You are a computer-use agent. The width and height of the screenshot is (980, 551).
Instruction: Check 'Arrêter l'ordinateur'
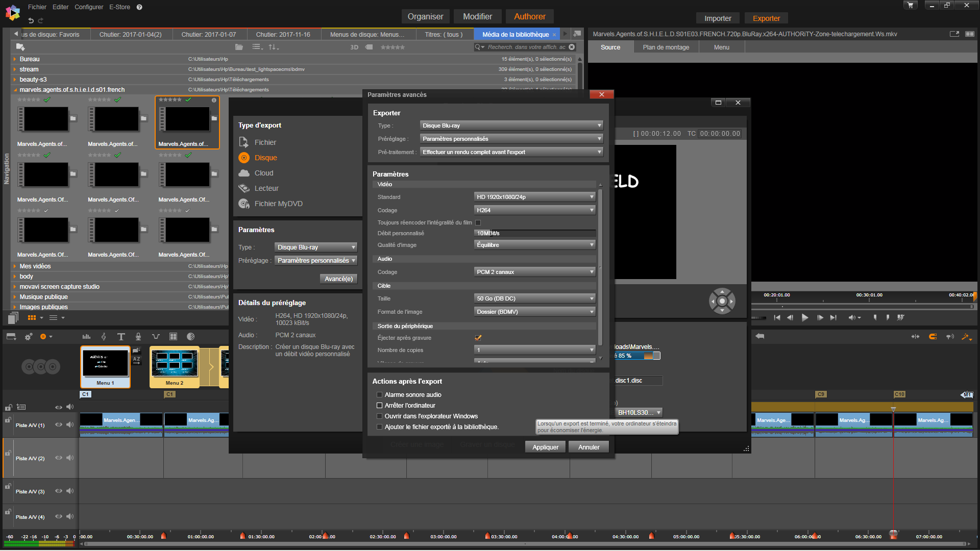tap(379, 405)
